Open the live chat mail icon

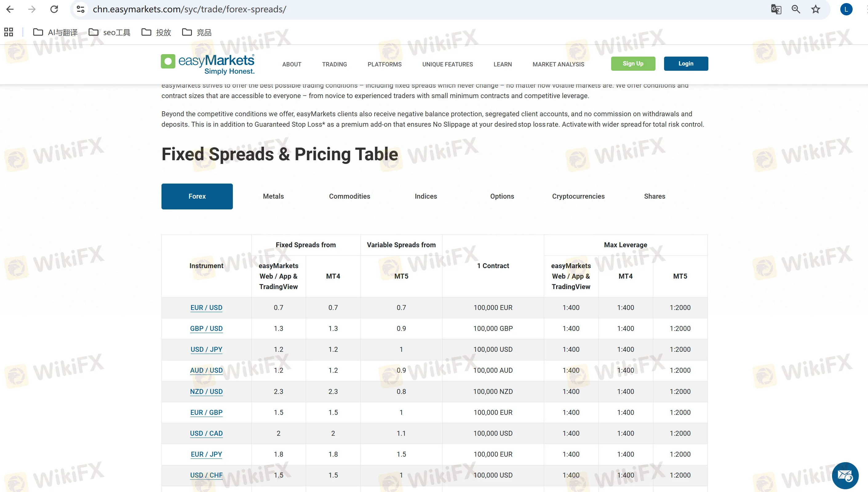[845, 476]
